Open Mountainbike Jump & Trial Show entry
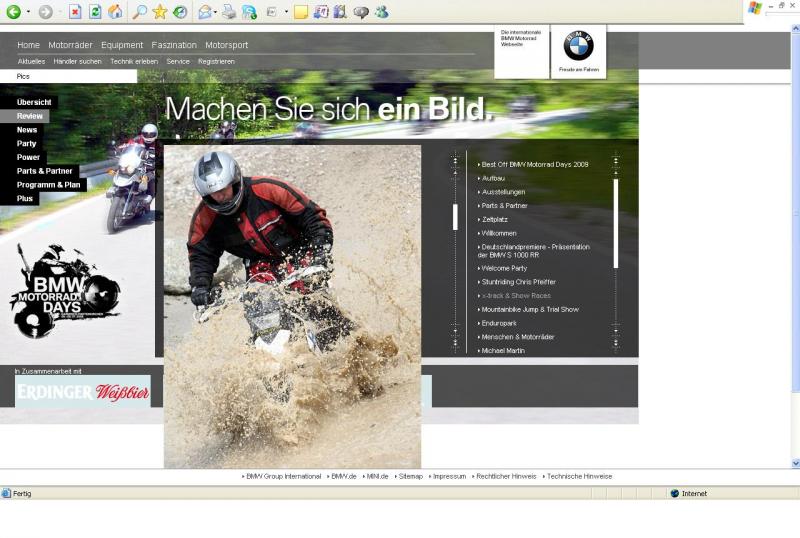This screenshot has height=538, width=800. tap(530, 309)
